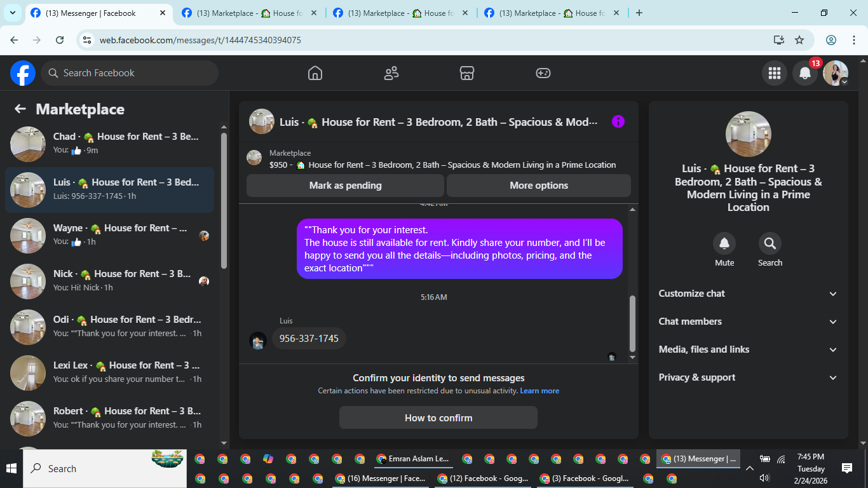Open Robert conversation in list
This screenshot has height=488, width=868.
(110, 418)
